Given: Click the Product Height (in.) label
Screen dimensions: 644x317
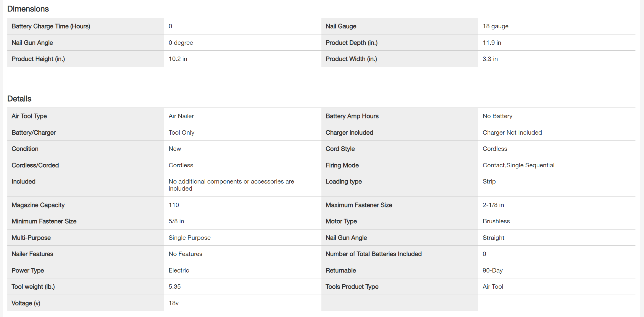Looking at the screenshot, I should point(38,59).
